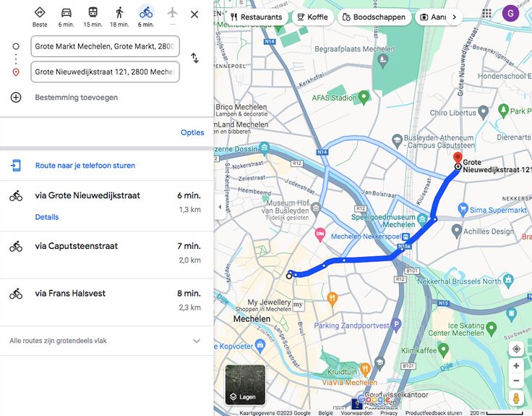
Task: Click the my location target button
Action: coord(516,349)
